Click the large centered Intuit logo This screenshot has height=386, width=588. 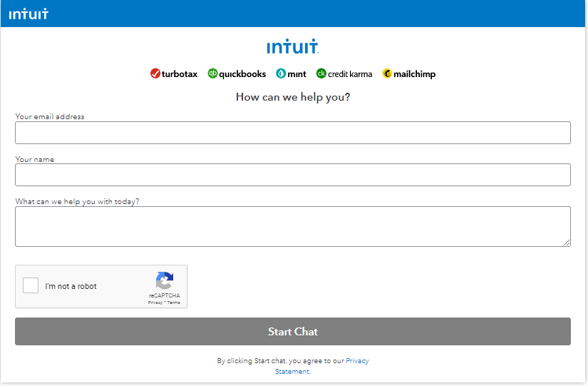coord(292,46)
